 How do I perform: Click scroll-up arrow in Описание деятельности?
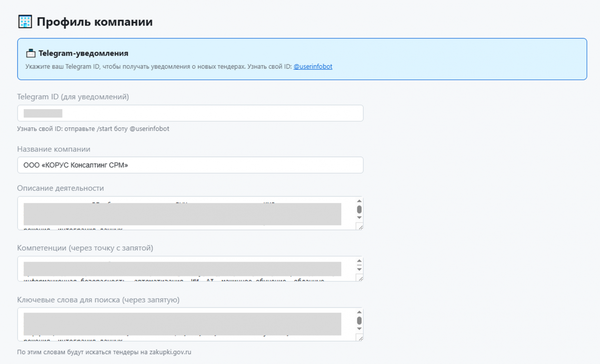click(x=359, y=201)
